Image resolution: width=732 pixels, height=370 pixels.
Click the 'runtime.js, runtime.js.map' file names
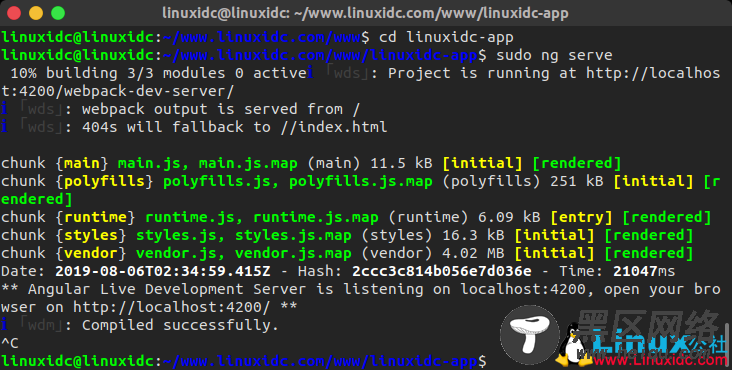point(261,217)
